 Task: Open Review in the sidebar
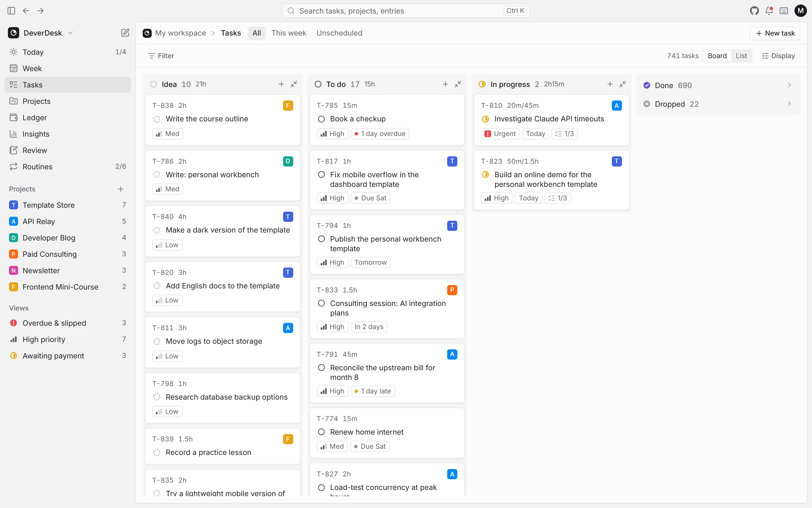tap(67, 150)
